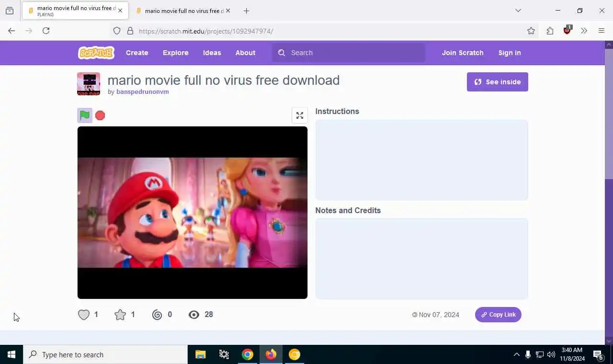Open the uBlock Origin extension
Screen dimensions: 613x364
[x=568, y=31]
